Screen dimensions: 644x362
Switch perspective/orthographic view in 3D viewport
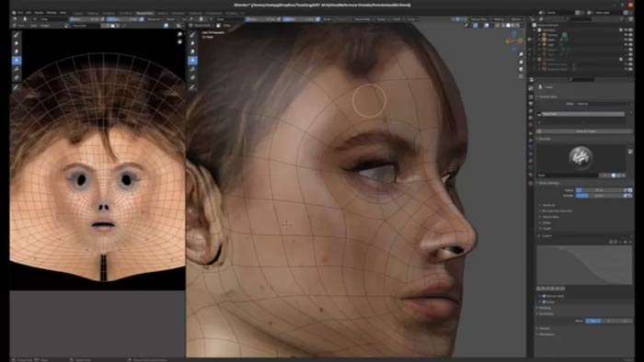click(x=522, y=76)
